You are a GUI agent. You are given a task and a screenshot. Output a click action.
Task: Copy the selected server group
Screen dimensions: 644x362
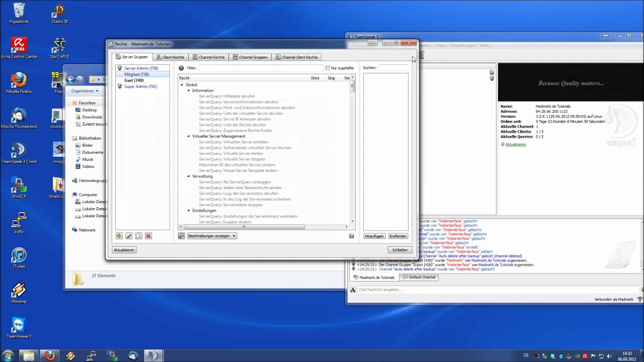click(x=138, y=236)
